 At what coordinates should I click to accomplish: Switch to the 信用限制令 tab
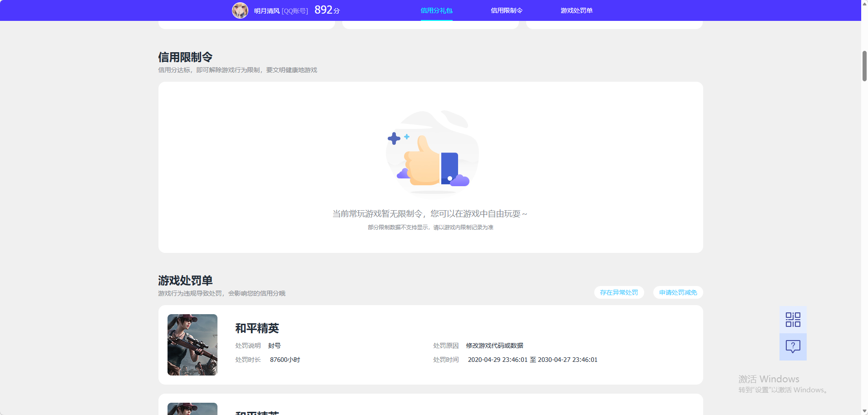(x=506, y=10)
